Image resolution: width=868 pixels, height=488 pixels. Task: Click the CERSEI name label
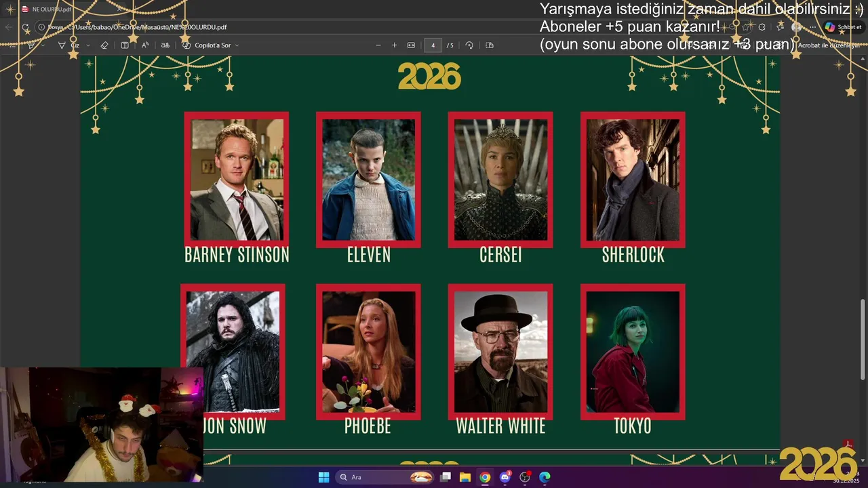pyautogui.click(x=500, y=255)
